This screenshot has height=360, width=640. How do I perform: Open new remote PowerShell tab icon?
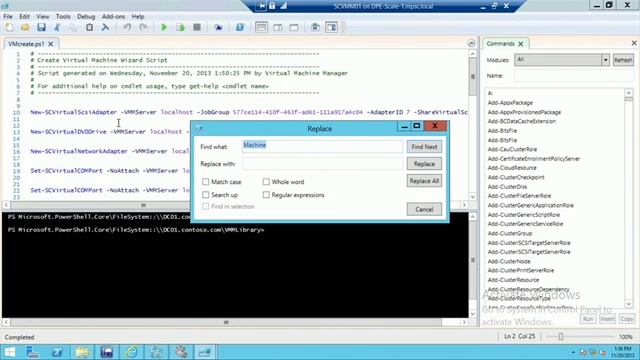point(218,27)
